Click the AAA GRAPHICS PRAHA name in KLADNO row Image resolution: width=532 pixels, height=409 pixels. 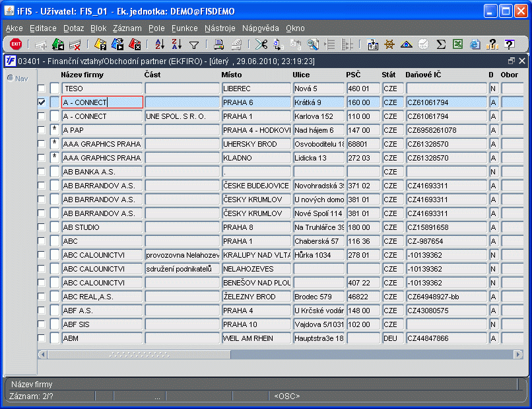pyautogui.click(x=102, y=158)
